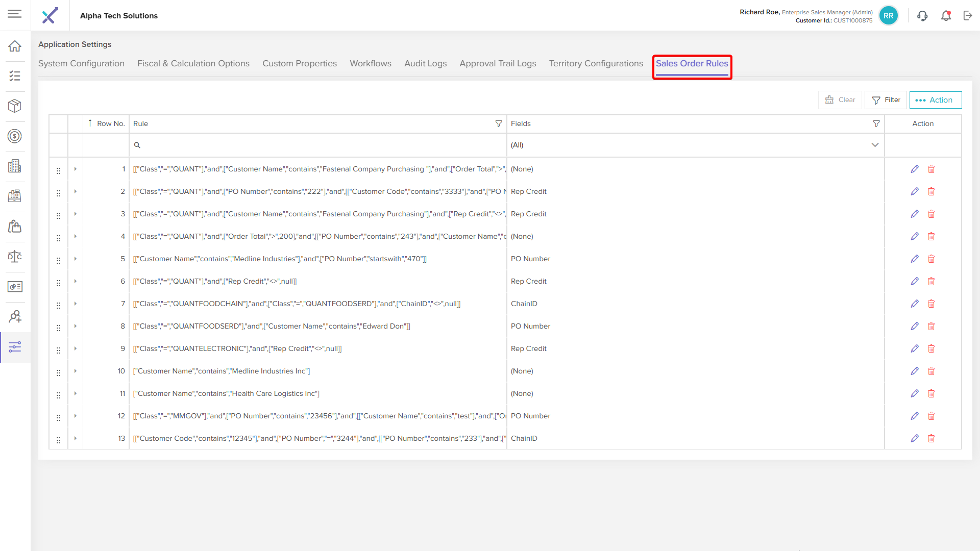Click the logout icon in header
Screen dimensions: 980x551
coord(968,16)
